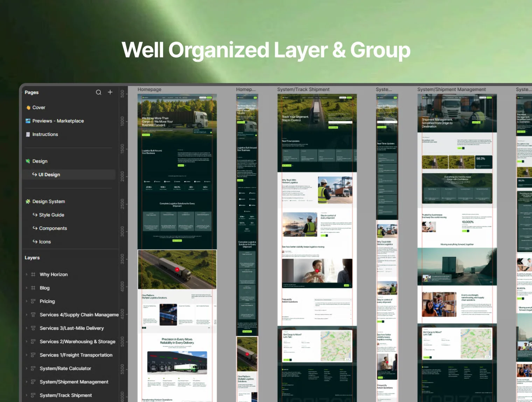Select System/Track Shipment frame label on canvas
Image resolution: width=532 pixels, height=402 pixels.
[x=303, y=89]
